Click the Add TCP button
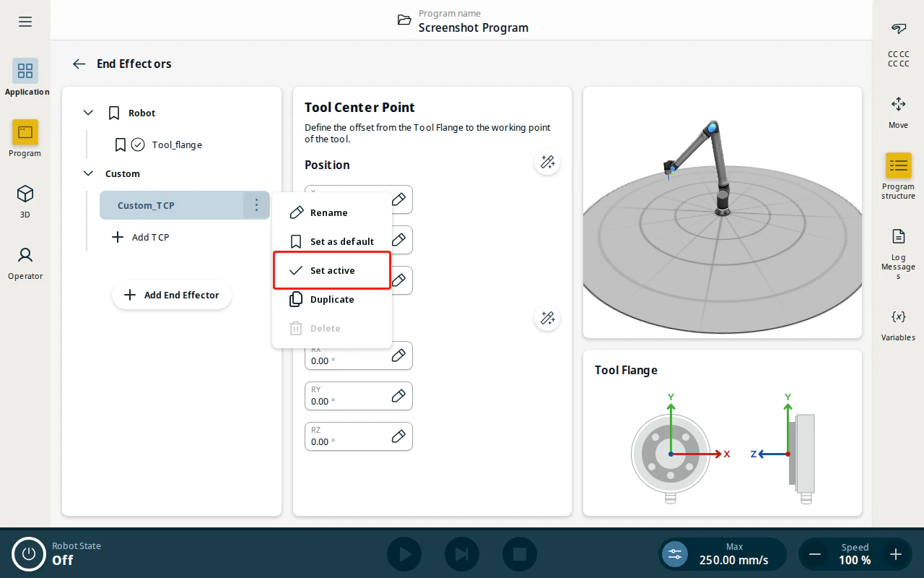 click(x=141, y=237)
